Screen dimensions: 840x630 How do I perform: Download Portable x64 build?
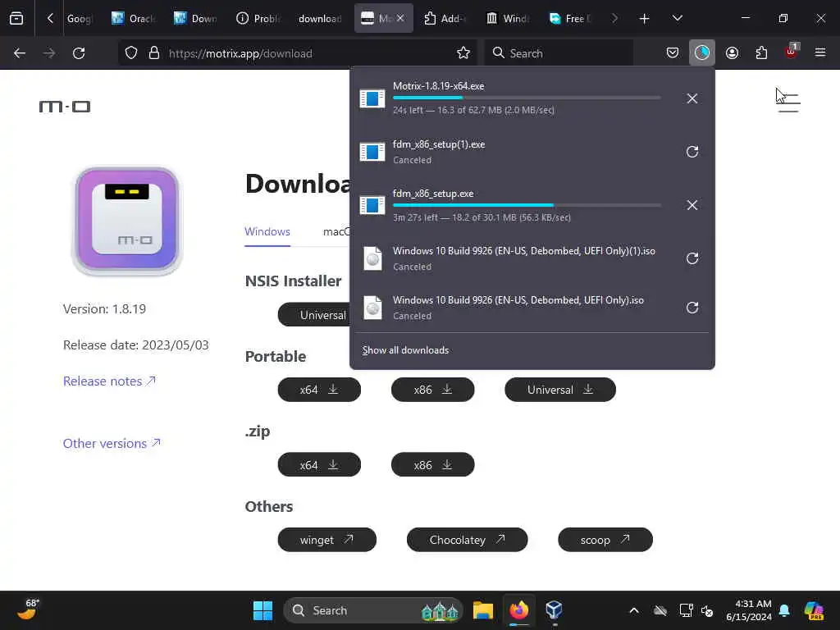319,390
